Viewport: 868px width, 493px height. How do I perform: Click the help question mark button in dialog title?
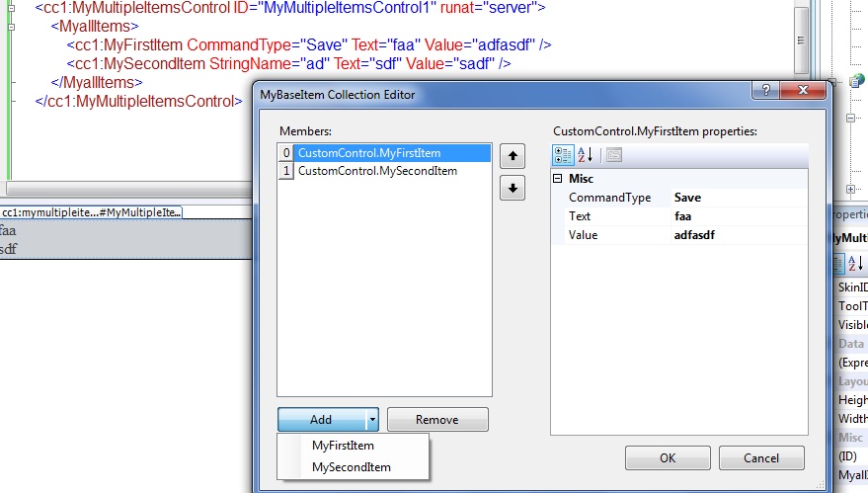click(x=765, y=90)
